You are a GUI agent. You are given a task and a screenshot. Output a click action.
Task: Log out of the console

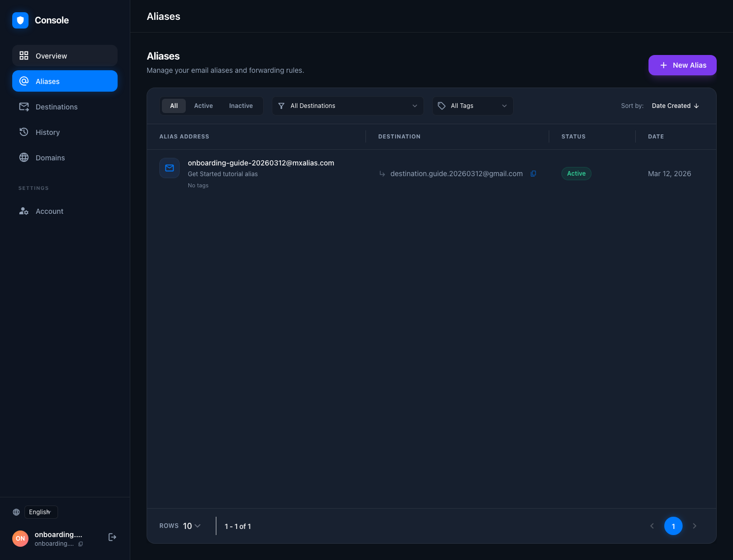(x=112, y=537)
